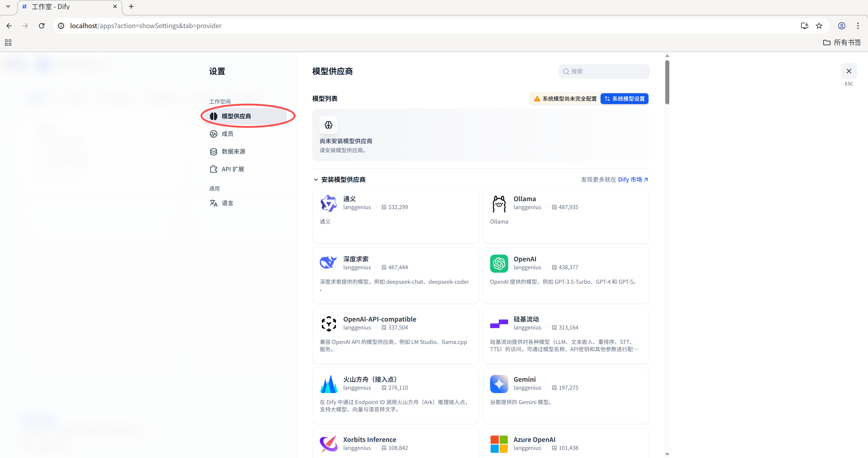
Task: Select the Azure OpenAI Microsoft logo
Action: click(x=499, y=444)
